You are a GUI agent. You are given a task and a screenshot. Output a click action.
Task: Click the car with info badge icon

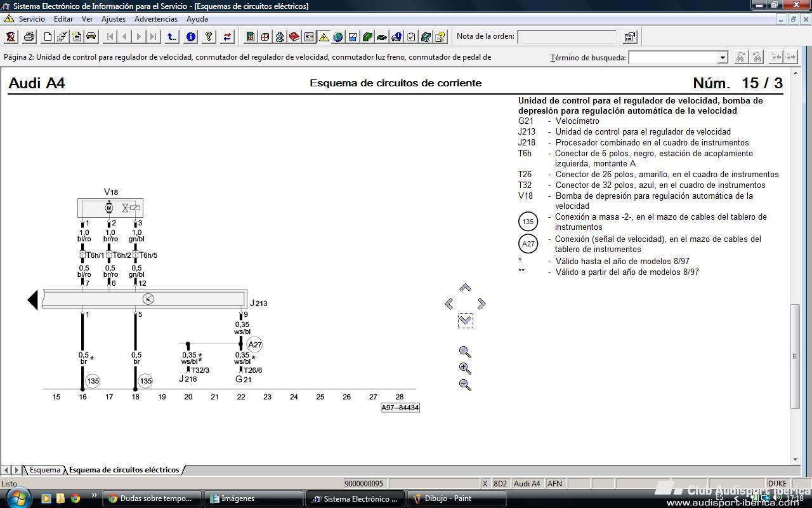coord(396,37)
